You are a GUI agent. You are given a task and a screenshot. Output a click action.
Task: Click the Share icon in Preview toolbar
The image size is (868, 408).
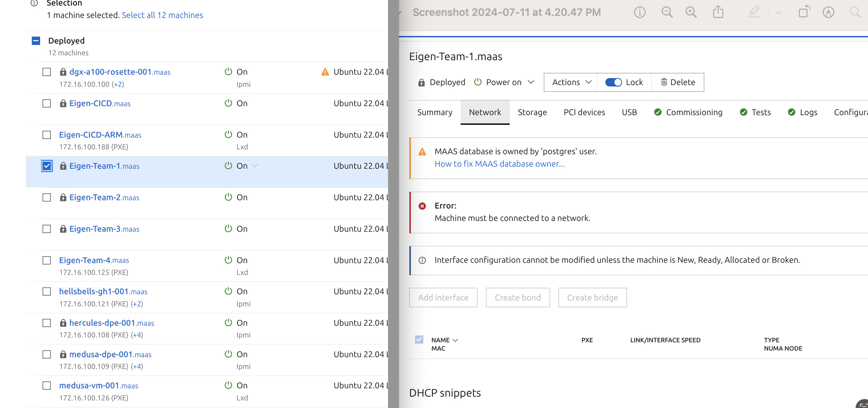point(718,12)
